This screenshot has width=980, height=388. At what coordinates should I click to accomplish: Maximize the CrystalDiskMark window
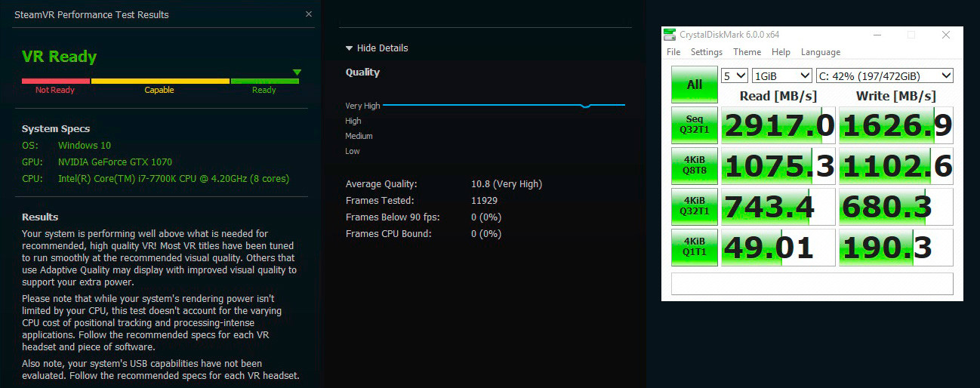click(911, 35)
